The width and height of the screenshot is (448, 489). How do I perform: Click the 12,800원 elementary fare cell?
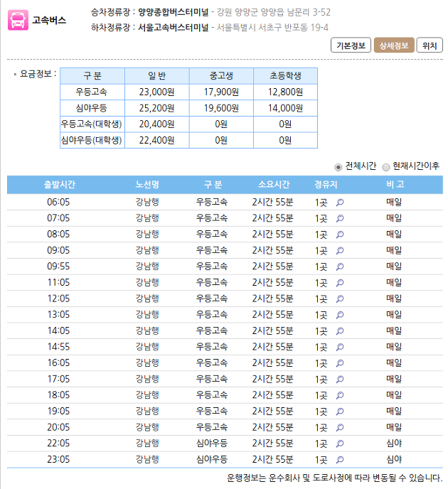click(285, 92)
